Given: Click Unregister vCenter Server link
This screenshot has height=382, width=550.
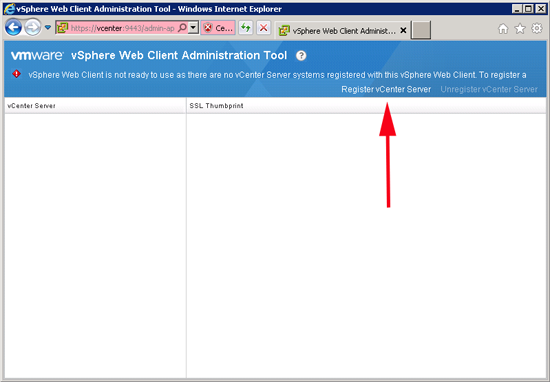Looking at the screenshot, I should [x=489, y=89].
